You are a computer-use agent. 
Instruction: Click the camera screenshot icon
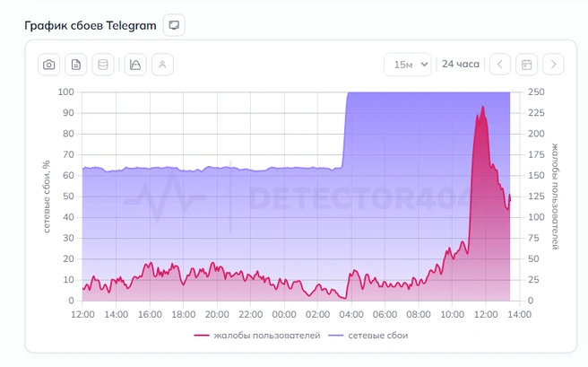coord(48,65)
